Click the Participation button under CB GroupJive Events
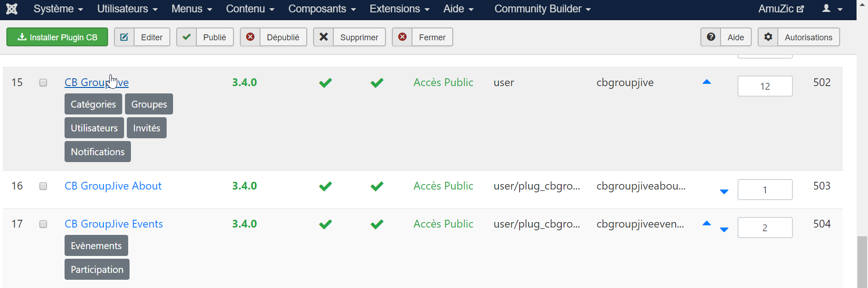 (97, 269)
